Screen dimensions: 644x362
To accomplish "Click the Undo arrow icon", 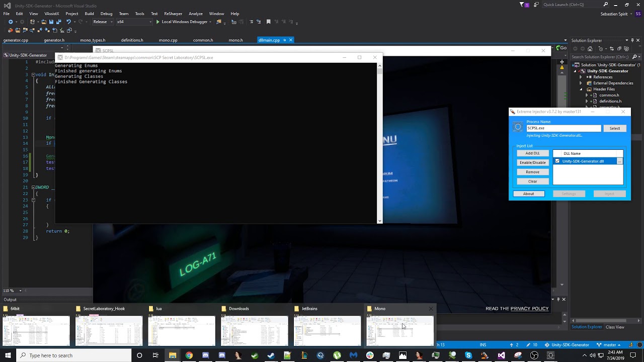I will [68, 22].
